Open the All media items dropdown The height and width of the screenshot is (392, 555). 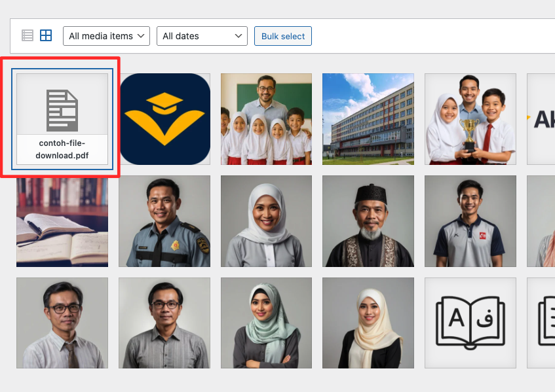(106, 36)
